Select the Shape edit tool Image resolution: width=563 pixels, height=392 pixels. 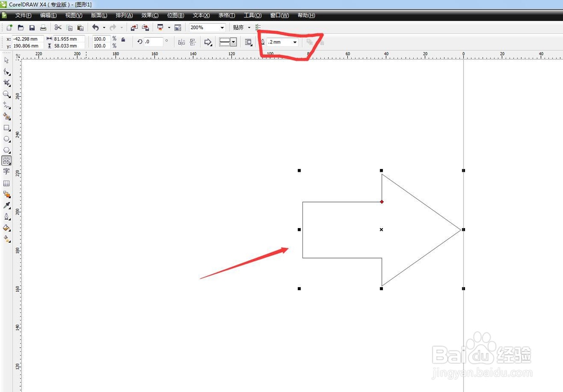point(6,72)
